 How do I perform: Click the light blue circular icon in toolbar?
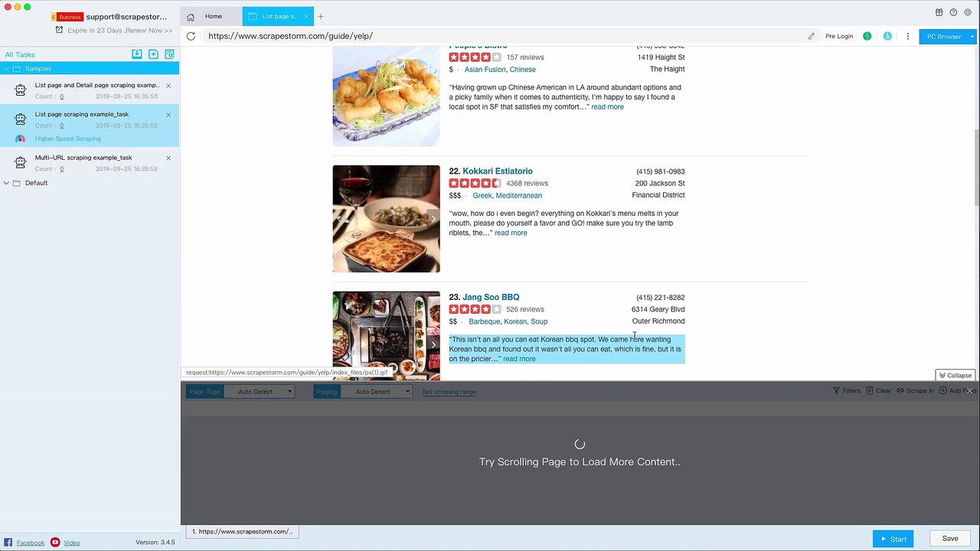[x=887, y=36]
